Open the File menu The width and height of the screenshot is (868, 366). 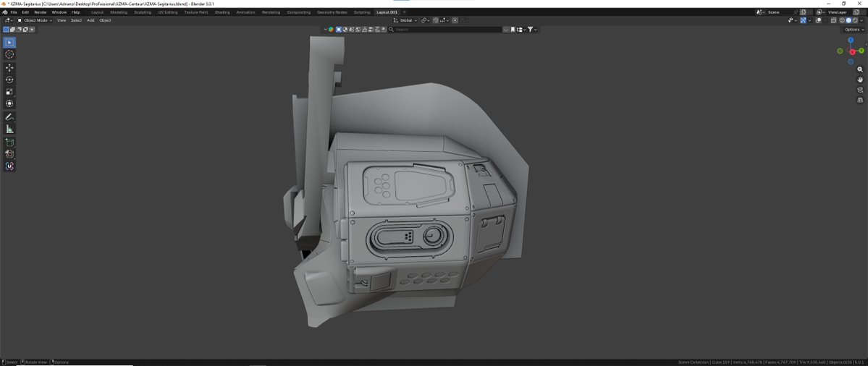tap(14, 12)
